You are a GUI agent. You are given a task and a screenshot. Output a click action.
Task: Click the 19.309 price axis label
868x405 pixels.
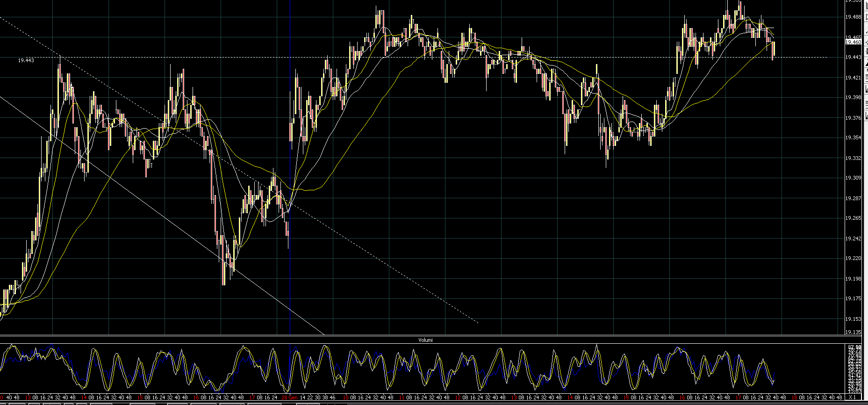click(853, 178)
